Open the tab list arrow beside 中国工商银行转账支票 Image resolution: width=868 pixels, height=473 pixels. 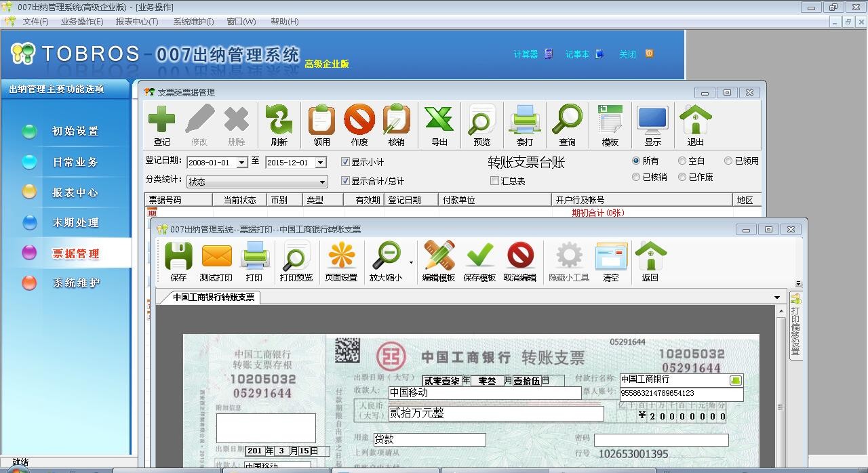pyautogui.click(x=777, y=297)
